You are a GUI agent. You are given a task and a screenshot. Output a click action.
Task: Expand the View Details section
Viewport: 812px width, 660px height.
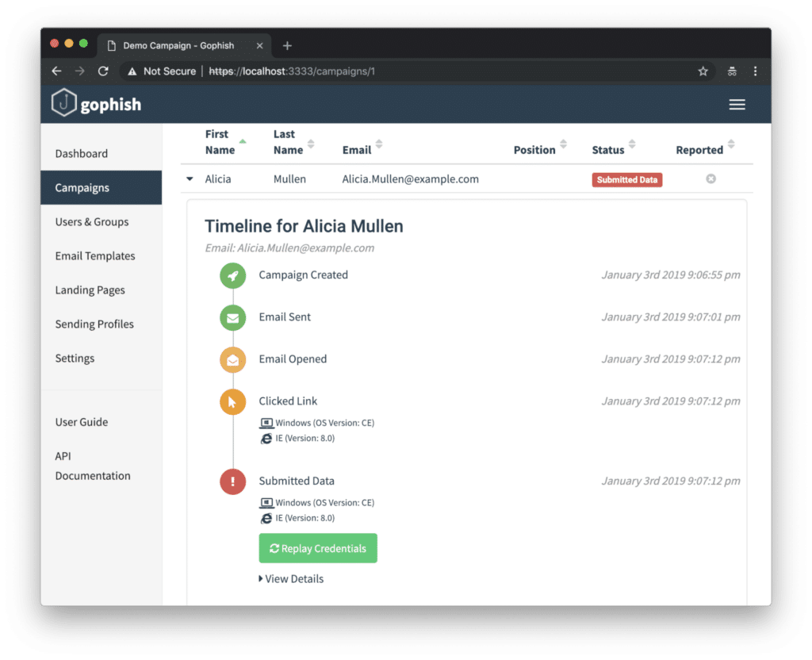pos(291,578)
